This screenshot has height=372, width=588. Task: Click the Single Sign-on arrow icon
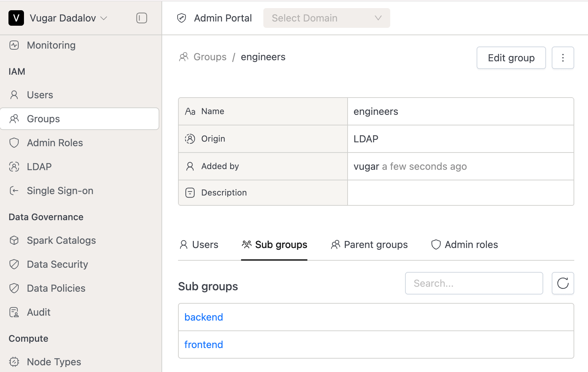click(x=14, y=191)
